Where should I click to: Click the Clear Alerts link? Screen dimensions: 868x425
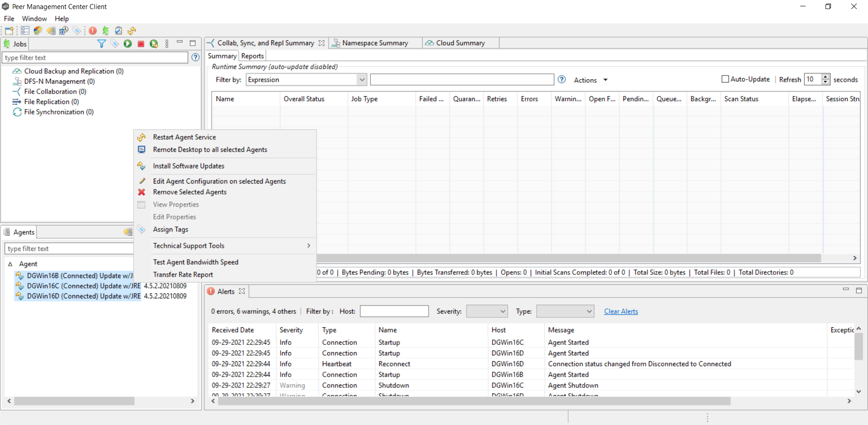coord(621,311)
